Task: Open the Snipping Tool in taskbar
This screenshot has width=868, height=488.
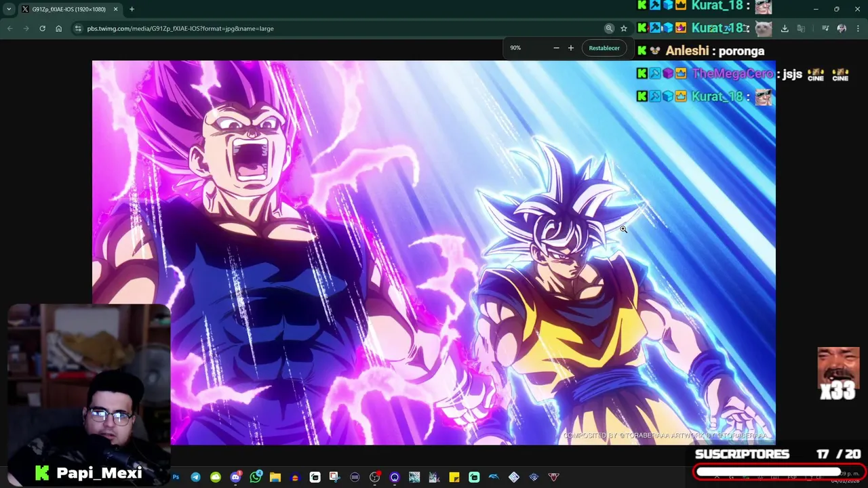Action: coord(334,477)
